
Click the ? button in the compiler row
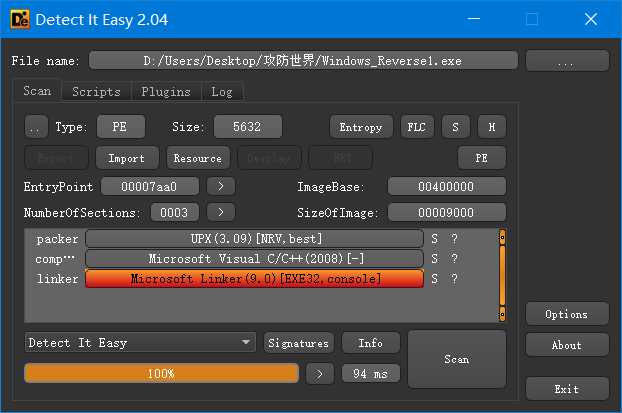(x=455, y=259)
